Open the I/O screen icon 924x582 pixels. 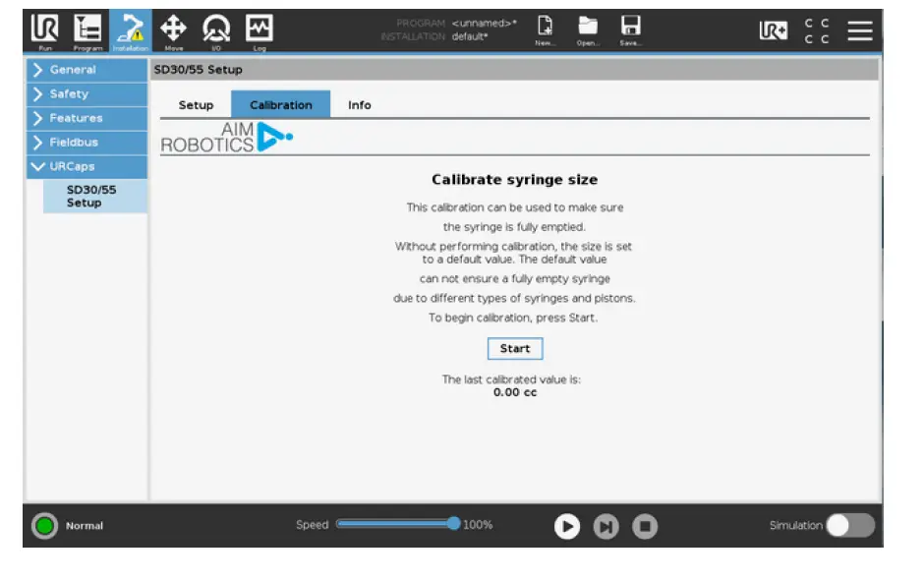click(216, 31)
